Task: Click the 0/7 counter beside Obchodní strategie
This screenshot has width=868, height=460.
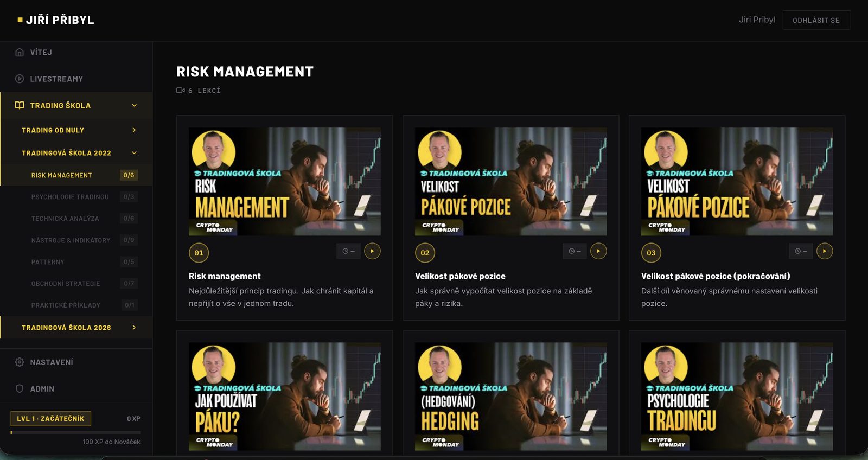Action: point(129,284)
